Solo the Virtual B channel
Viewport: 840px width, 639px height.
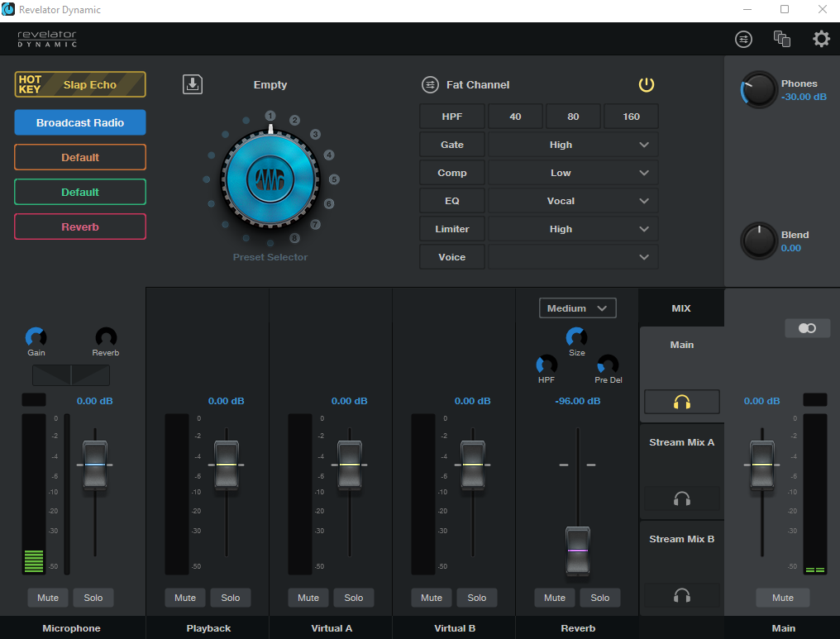pyautogui.click(x=477, y=597)
